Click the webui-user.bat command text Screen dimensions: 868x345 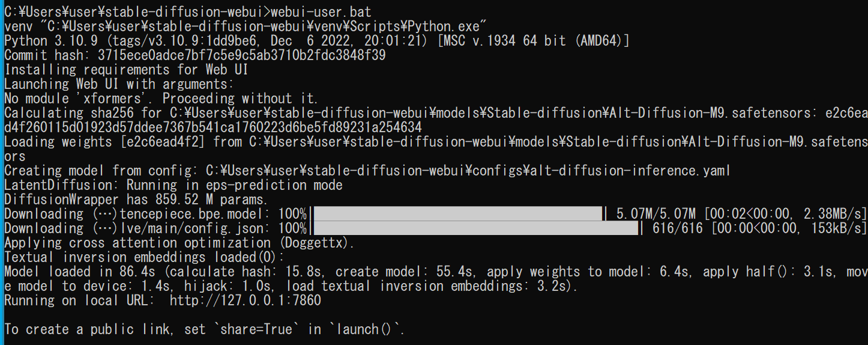(x=321, y=11)
